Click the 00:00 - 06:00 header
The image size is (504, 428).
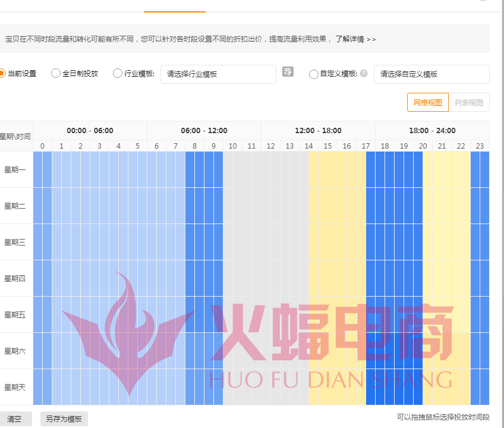(90, 131)
